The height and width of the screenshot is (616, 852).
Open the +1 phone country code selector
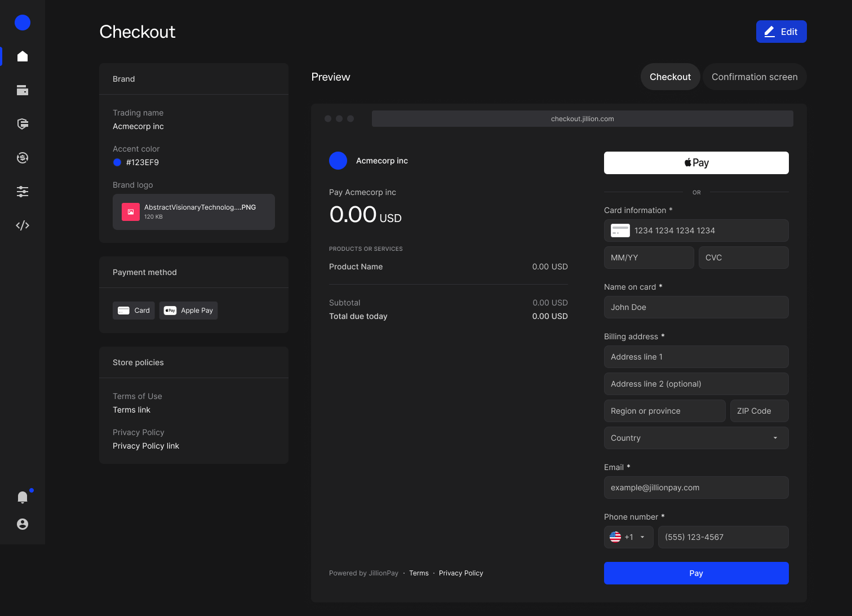(628, 537)
